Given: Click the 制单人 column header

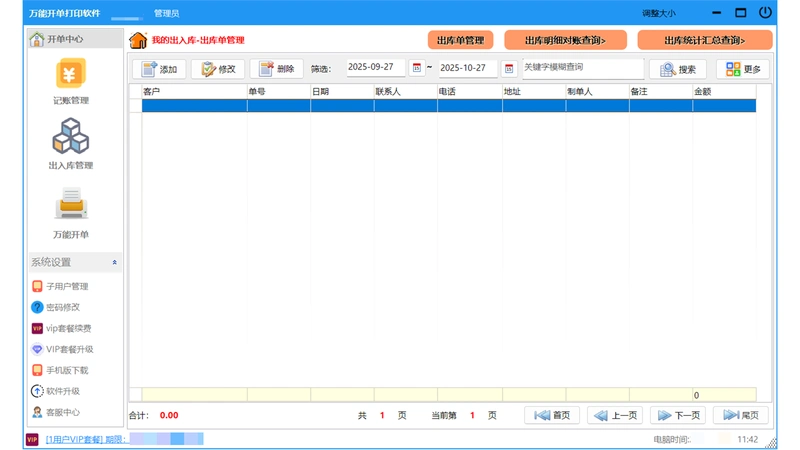Looking at the screenshot, I should coord(597,92).
